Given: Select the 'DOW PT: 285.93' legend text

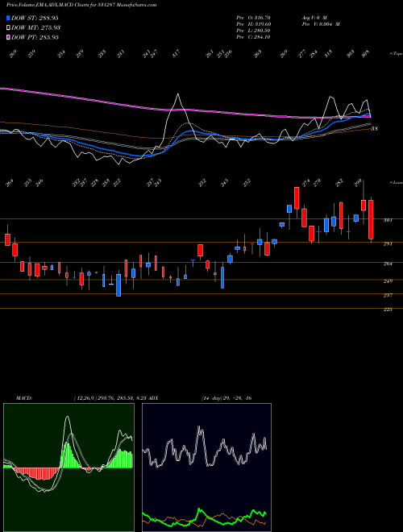Looking at the screenshot, I should click(x=35, y=37).
